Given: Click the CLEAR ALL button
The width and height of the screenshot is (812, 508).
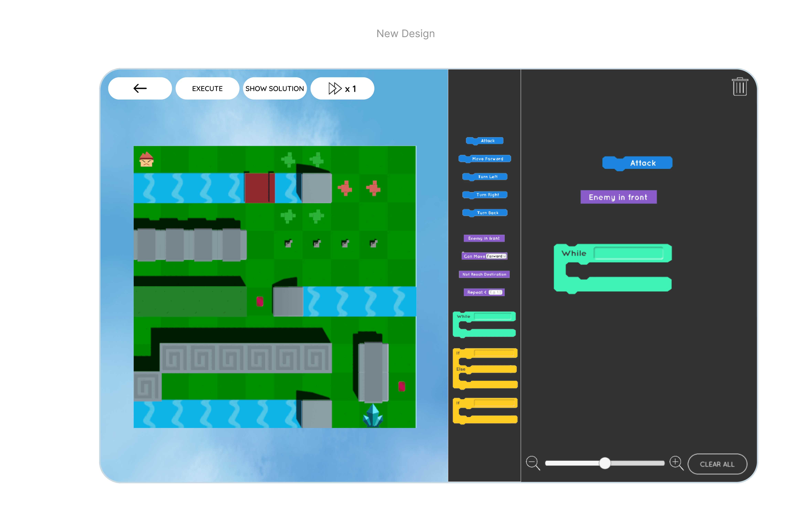Looking at the screenshot, I should pyautogui.click(x=717, y=464).
